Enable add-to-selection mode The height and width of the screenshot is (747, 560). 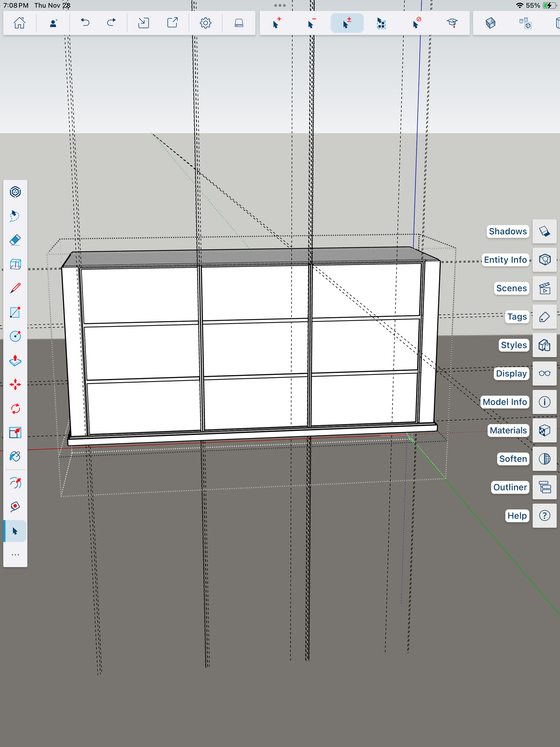[x=276, y=23]
